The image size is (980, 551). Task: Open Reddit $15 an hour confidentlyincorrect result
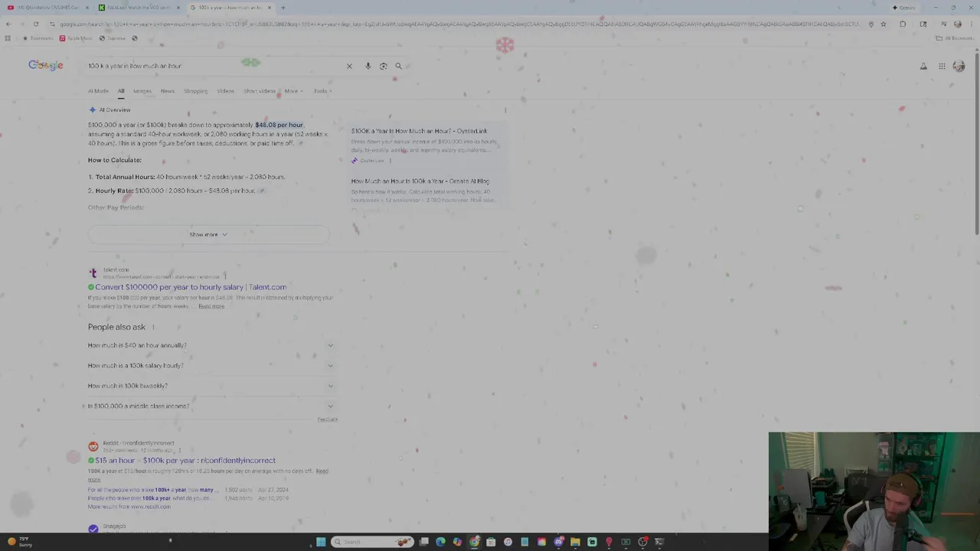tap(185, 461)
